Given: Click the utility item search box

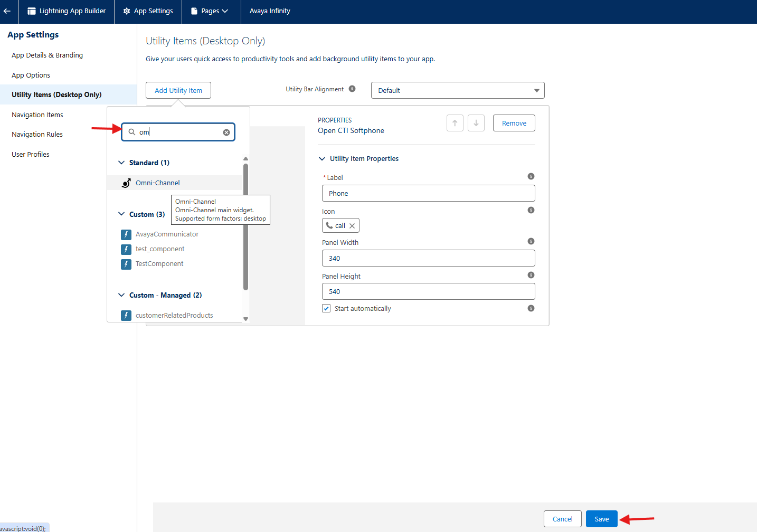Looking at the screenshot, I should 178,132.
